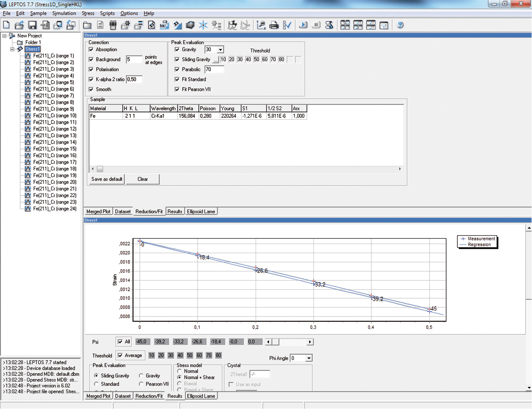Open the Phi Angle dropdown
This screenshot has width=532, height=409.
click(308, 358)
